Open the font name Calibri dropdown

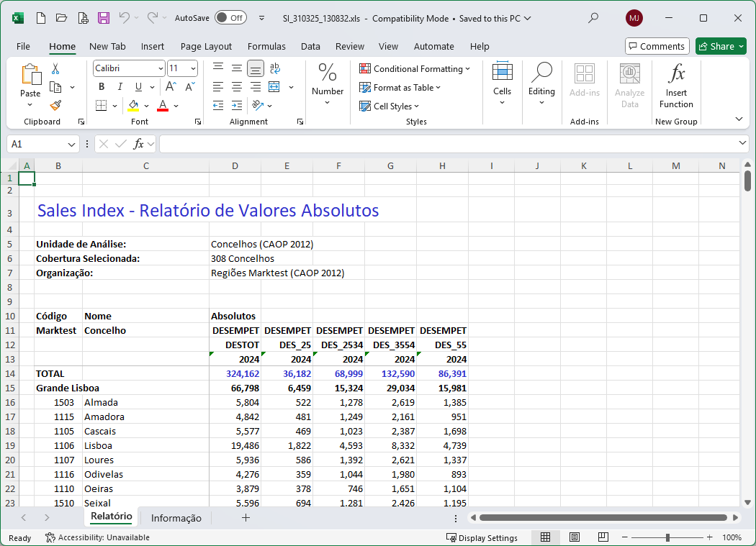[x=161, y=68]
